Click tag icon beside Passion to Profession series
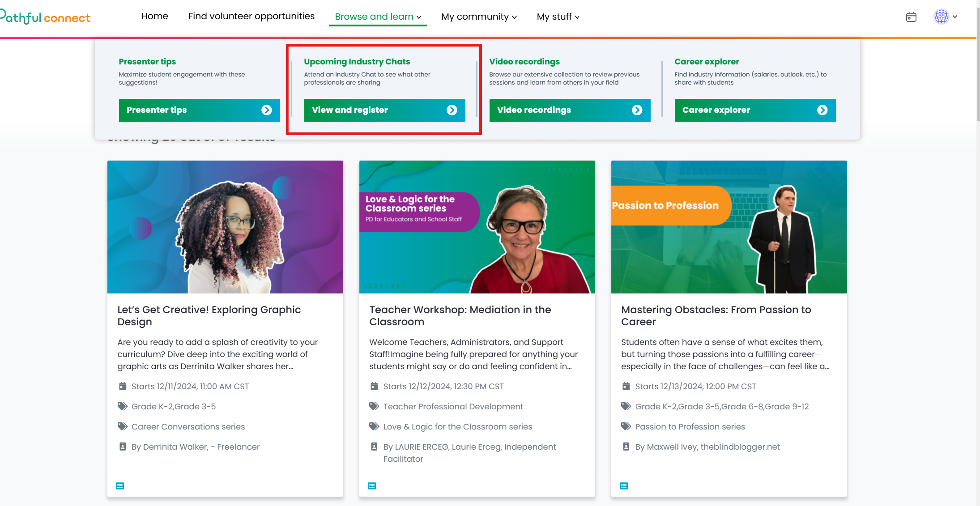 pos(626,426)
